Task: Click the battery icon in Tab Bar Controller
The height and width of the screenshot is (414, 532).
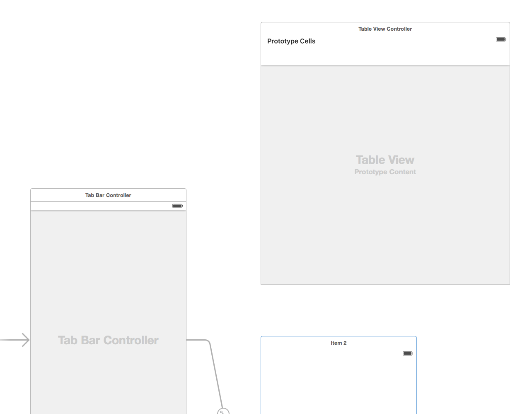Action: tap(177, 206)
